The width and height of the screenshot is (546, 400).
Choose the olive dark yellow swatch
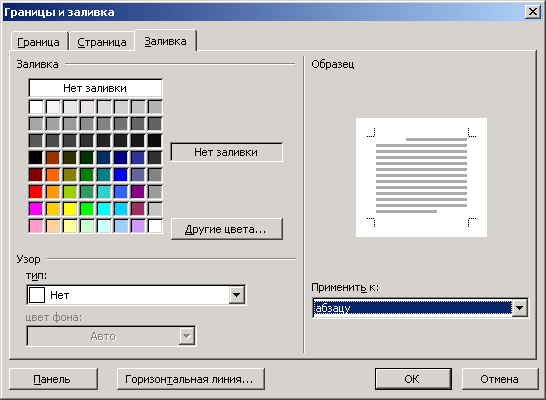click(x=70, y=175)
